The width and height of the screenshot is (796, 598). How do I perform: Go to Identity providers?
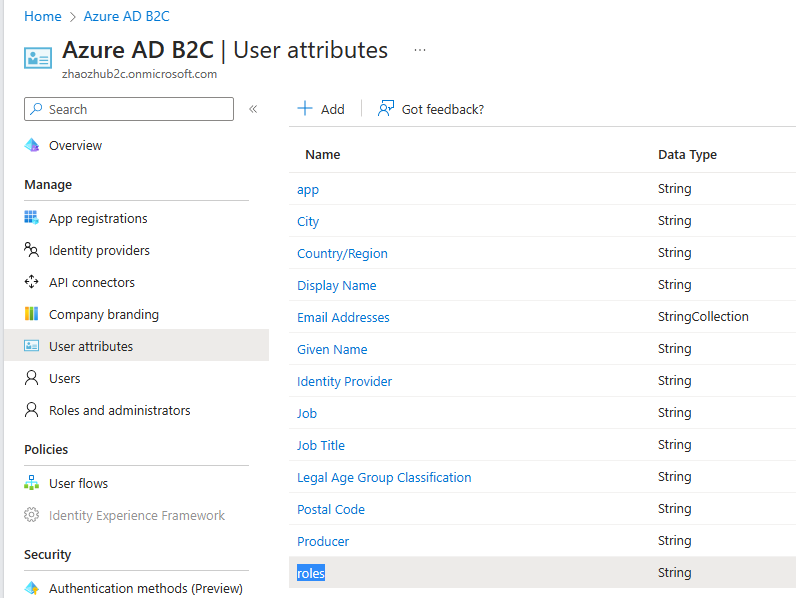click(x=99, y=250)
